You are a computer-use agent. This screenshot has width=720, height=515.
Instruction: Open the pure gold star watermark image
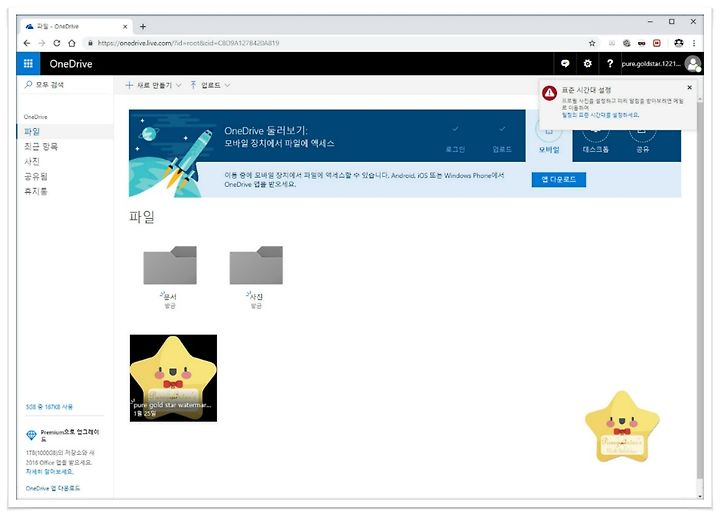tap(174, 378)
